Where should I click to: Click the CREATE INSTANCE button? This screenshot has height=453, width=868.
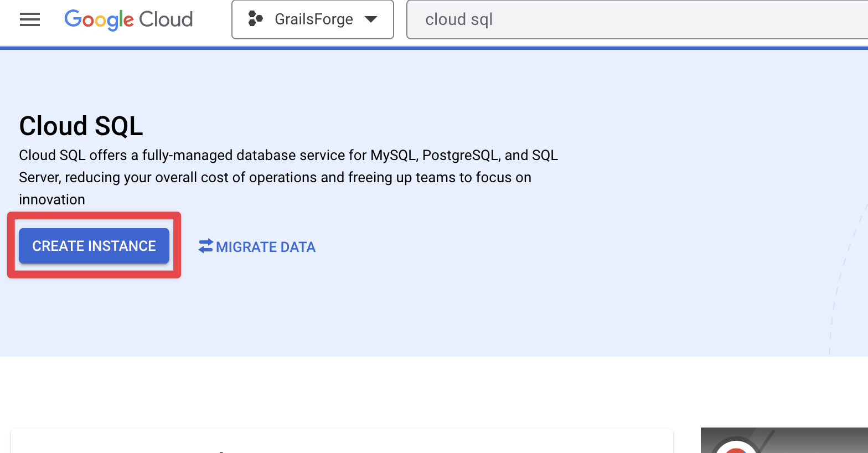pos(94,246)
